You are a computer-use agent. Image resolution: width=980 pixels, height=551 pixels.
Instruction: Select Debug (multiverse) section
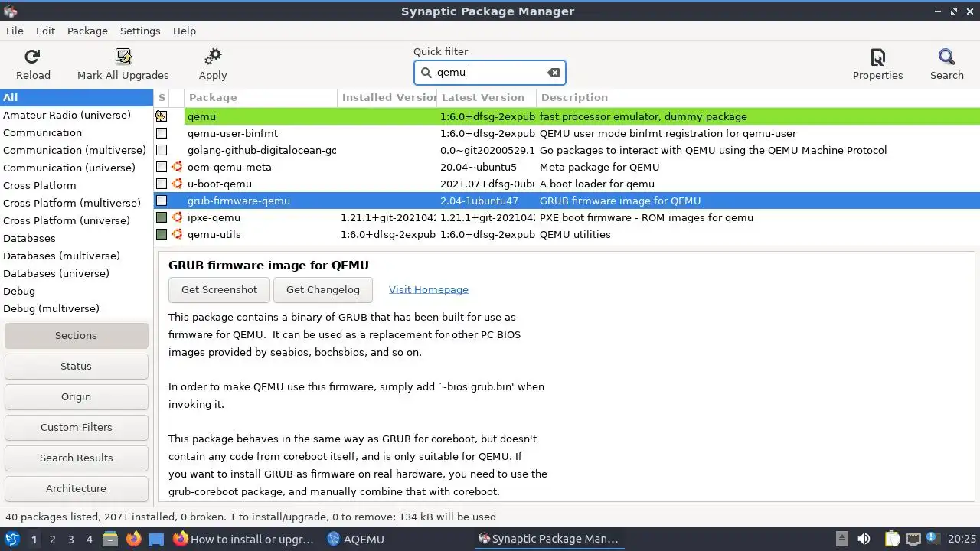coord(77,308)
